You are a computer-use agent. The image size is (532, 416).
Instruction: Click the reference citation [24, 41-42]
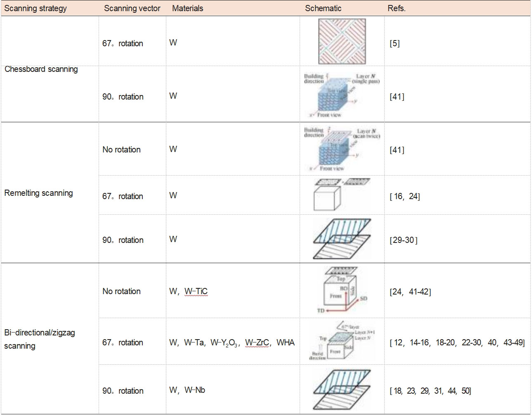(x=410, y=292)
